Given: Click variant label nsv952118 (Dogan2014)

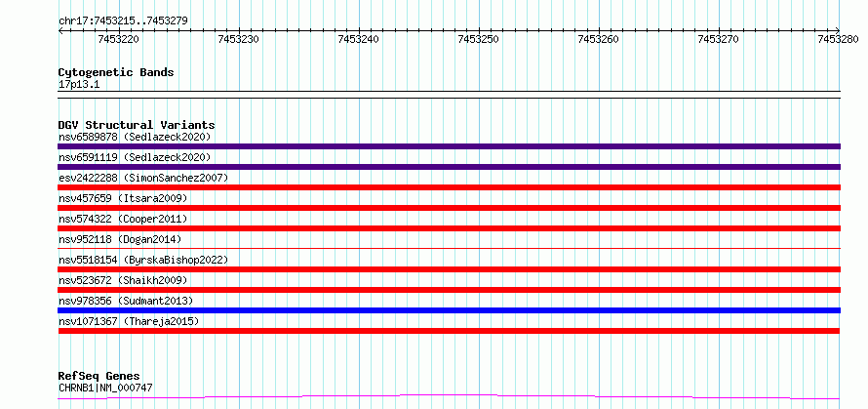Looking at the screenshot, I should 120,239.
